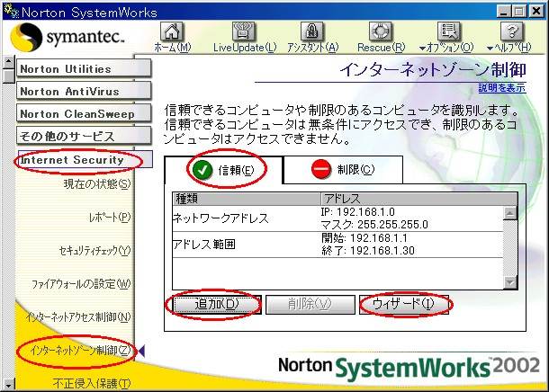Sort by the 種類 column header
Screen dimensions: 549x392
247,199
